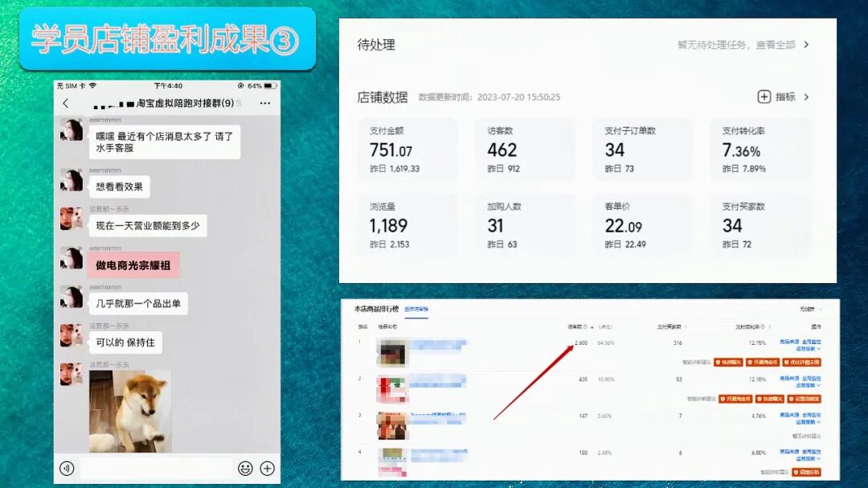Click the 开通淘金币 orange button
Screen dimensions: 868x488
pyautogui.click(x=763, y=361)
